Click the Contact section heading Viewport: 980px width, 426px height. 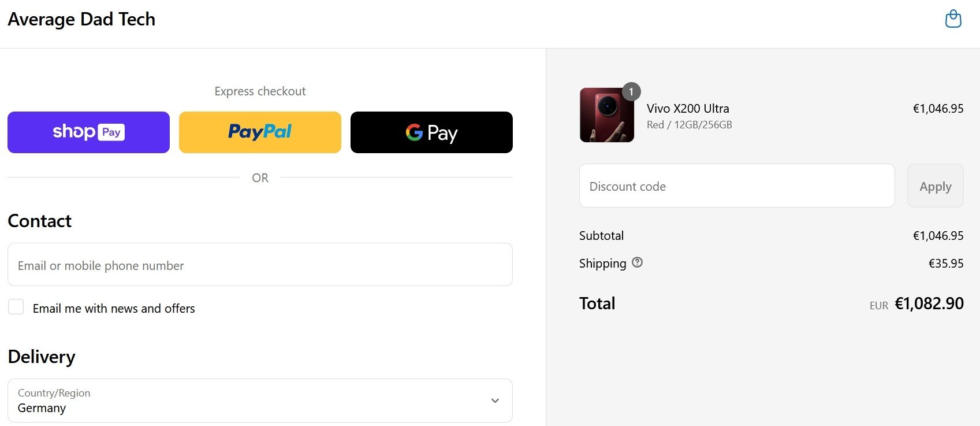40,221
